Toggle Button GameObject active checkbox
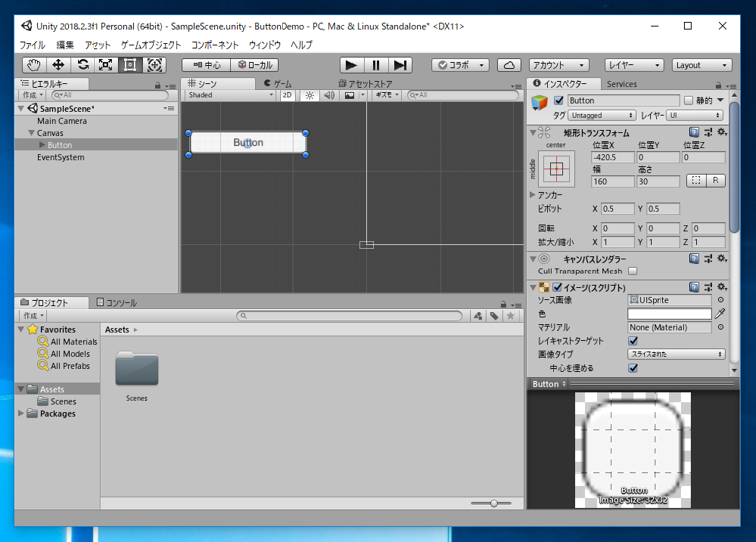The image size is (756, 542). coord(559,101)
